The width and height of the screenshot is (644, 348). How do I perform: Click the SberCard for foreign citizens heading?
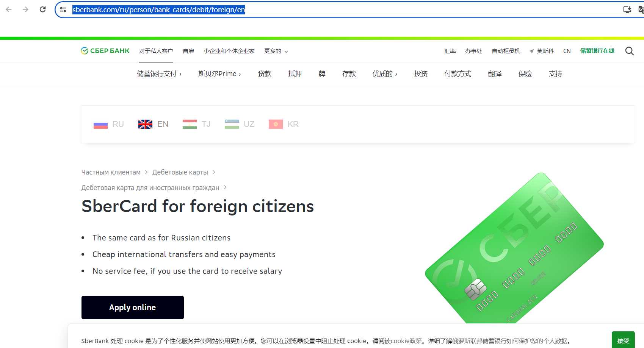pyautogui.click(x=198, y=206)
